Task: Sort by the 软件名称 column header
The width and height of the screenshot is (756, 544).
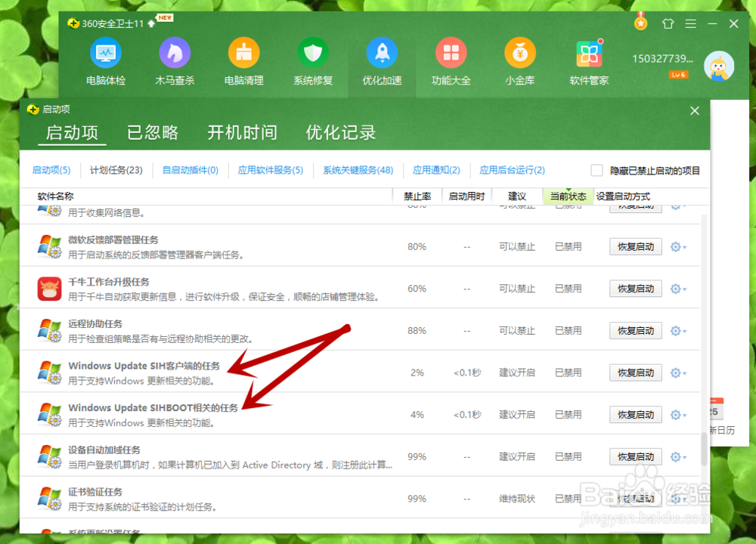Action: 55,196
